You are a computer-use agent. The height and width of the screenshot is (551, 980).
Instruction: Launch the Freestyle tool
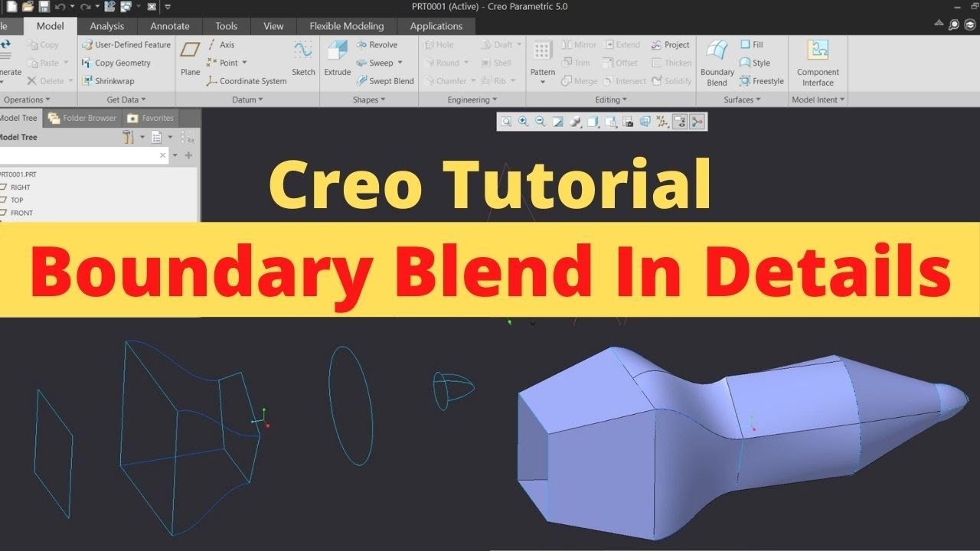click(762, 81)
